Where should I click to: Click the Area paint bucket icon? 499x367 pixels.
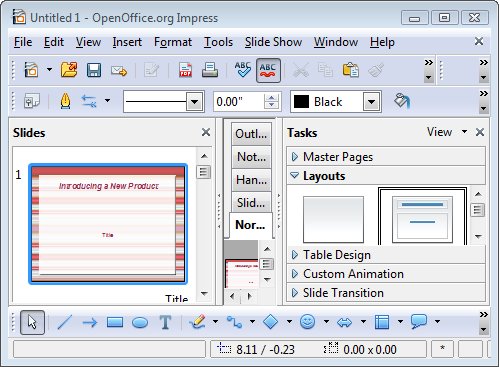(x=402, y=101)
